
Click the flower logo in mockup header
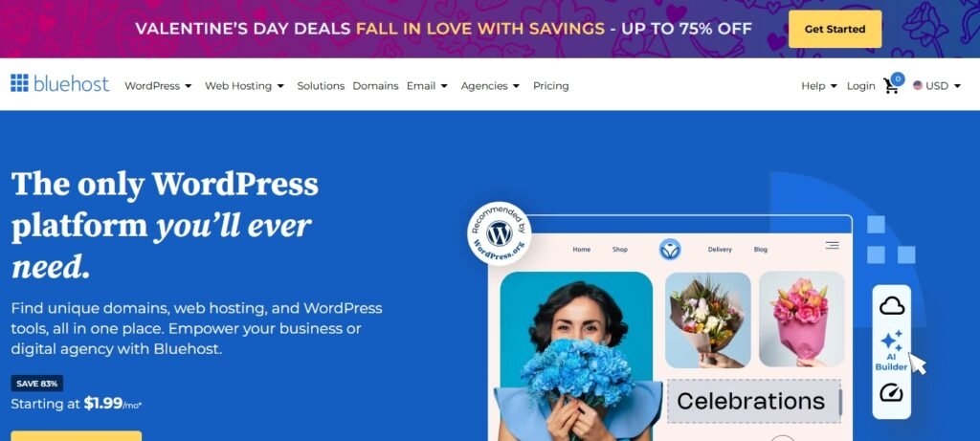(x=670, y=250)
